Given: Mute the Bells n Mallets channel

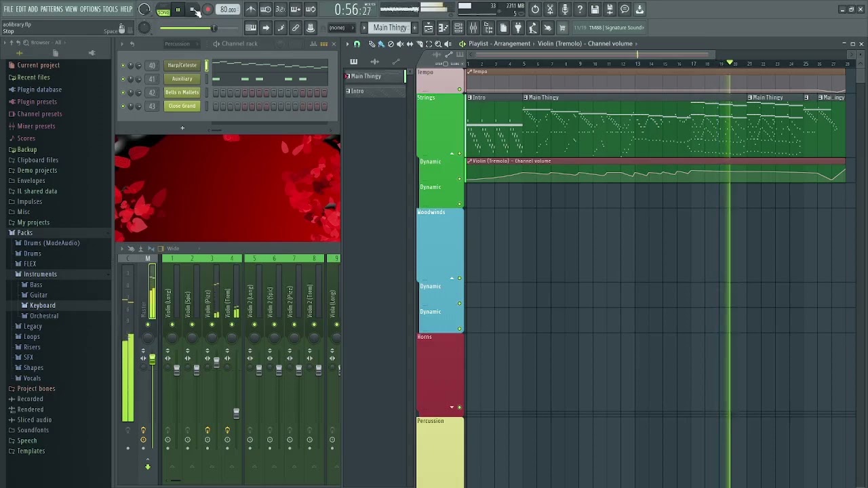Looking at the screenshot, I should coord(123,92).
